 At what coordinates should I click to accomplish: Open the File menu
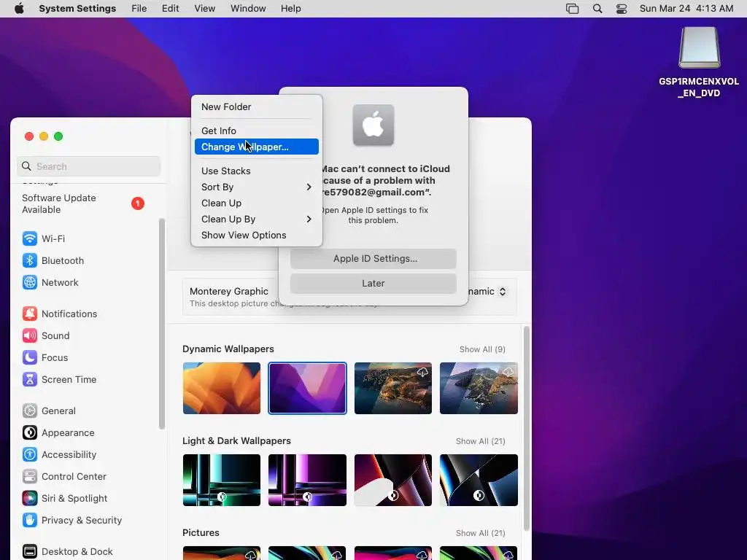tap(139, 9)
